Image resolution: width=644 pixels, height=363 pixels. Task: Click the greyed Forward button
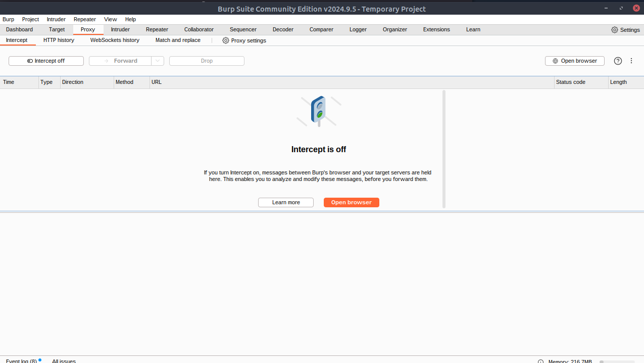(120, 61)
